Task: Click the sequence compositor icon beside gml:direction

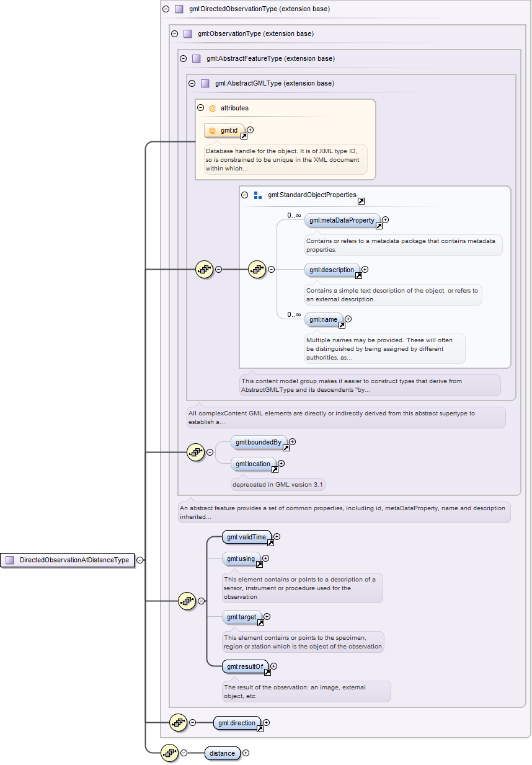Action: tap(179, 722)
